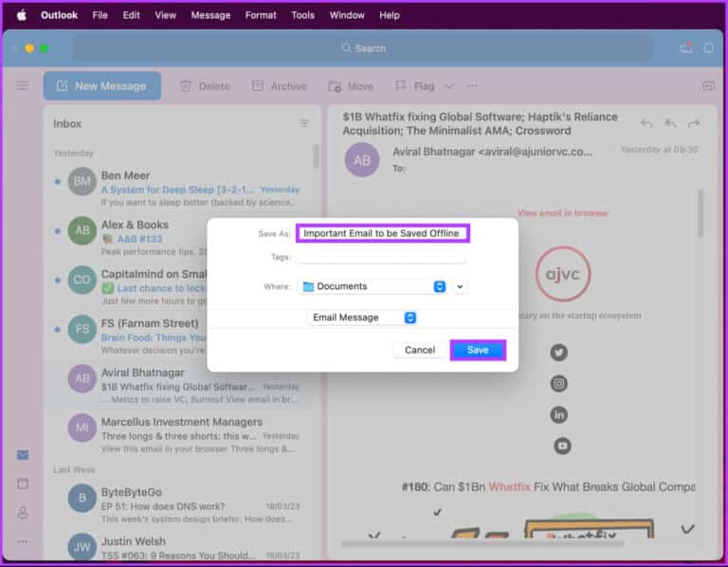This screenshot has height=567, width=728.
Task: Click the Tags field in save dialog
Action: [x=381, y=257]
